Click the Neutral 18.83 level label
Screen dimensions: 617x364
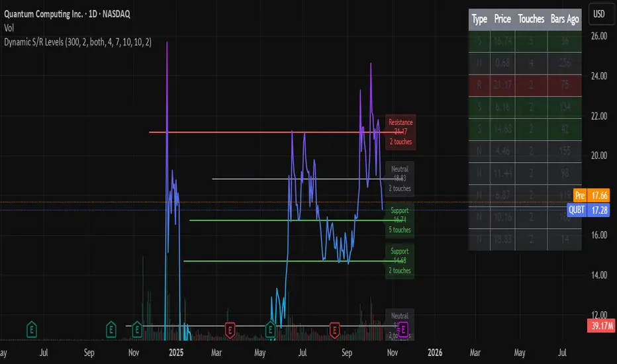tap(399, 179)
